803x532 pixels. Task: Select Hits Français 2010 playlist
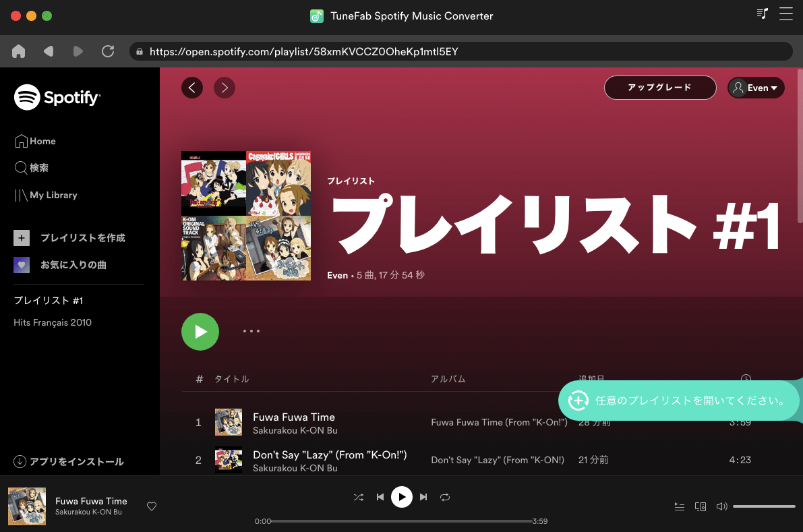coord(53,322)
